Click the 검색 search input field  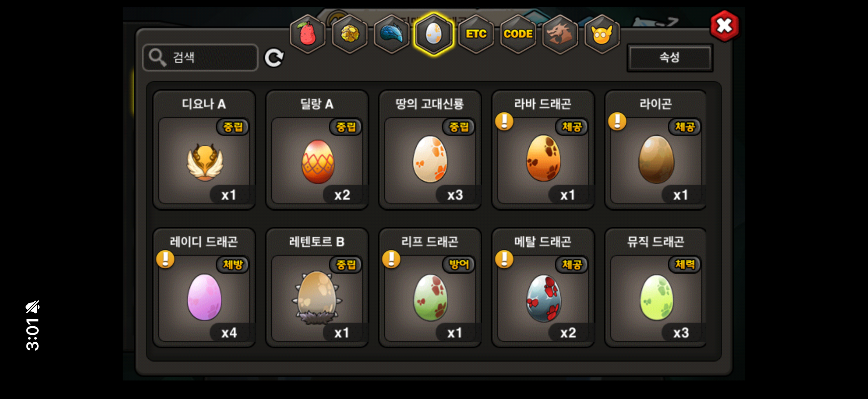(x=201, y=57)
